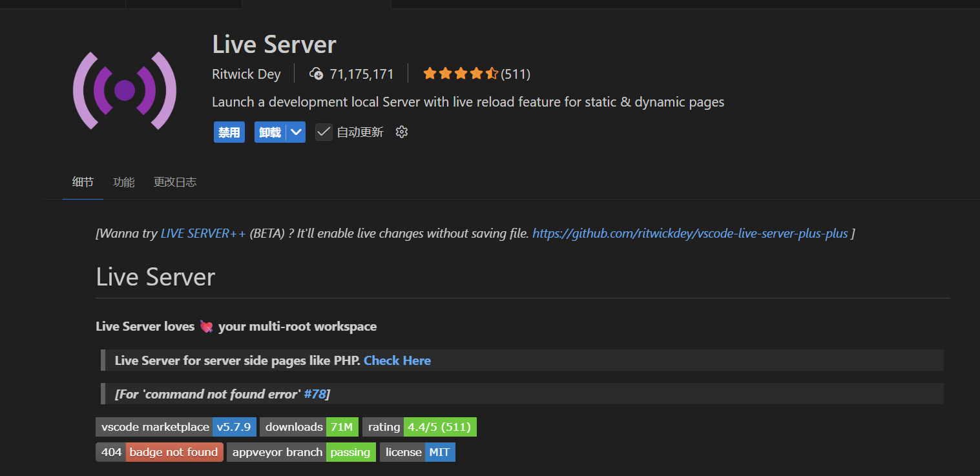980x476 pixels.
Task: Open the 更改日志 tab
Action: [175, 182]
